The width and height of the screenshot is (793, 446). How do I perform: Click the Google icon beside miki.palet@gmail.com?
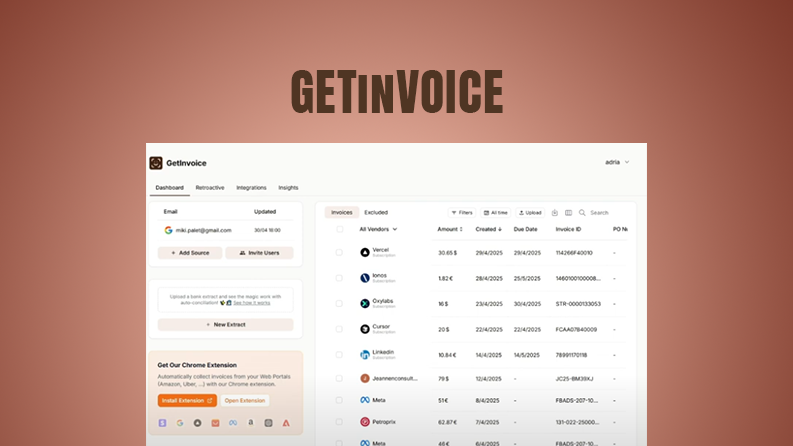168,230
